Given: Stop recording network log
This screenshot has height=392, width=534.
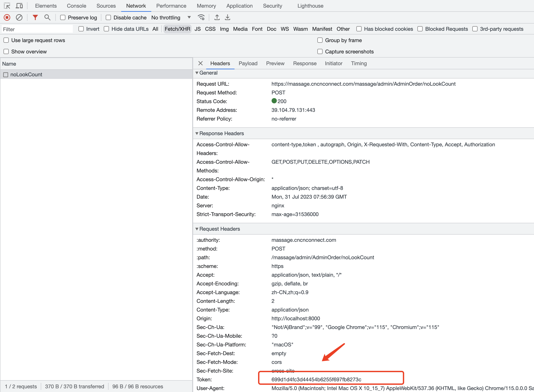Looking at the screenshot, I should (7, 17).
